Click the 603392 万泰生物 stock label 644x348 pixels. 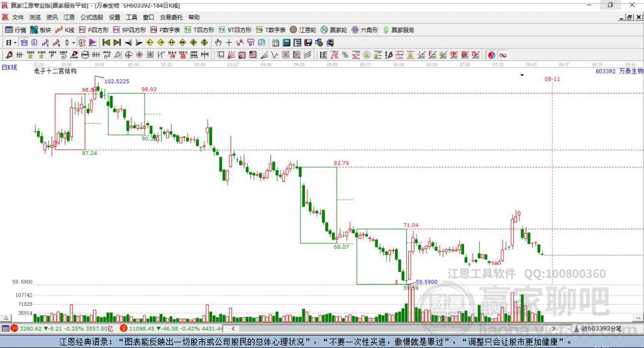point(619,72)
